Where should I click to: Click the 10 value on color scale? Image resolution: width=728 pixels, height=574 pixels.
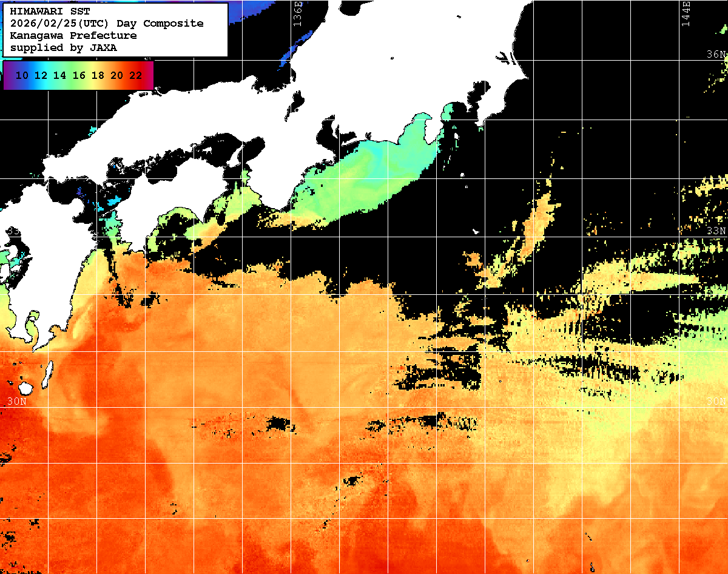22,75
